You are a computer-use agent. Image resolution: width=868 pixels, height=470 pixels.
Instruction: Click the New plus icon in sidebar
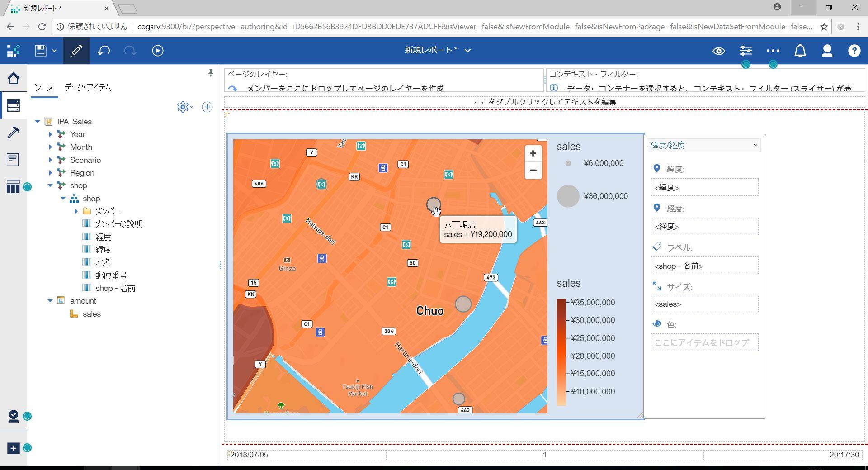pyautogui.click(x=14, y=448)
